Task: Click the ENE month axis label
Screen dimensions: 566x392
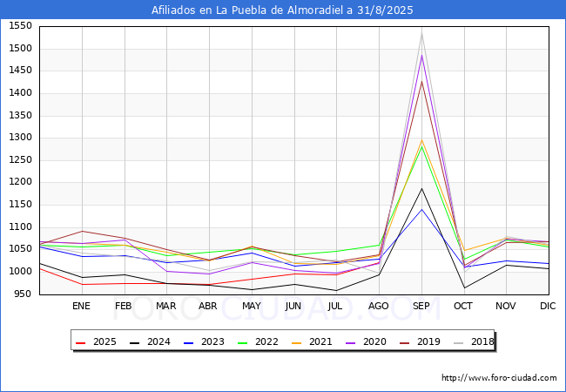Action: [x=81, y=306]
